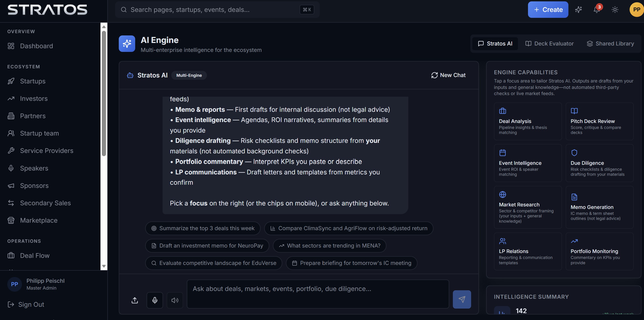The image size is (644, 320).
Task: Select 'Compare ClimaSync and AgriFlow' chip
Action: (348, 228)
